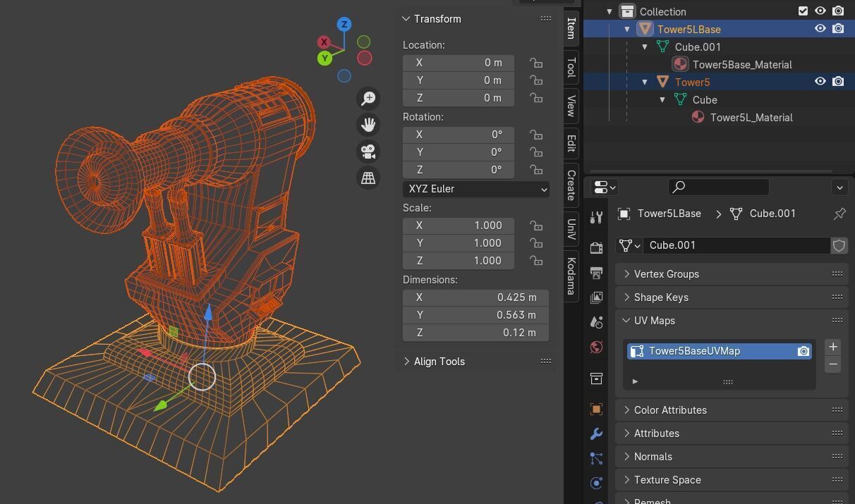Hide Collection in viewport via eye icon
Image resolution: width=855 pixels, height=504 pixels.
(x=820, y=11)
